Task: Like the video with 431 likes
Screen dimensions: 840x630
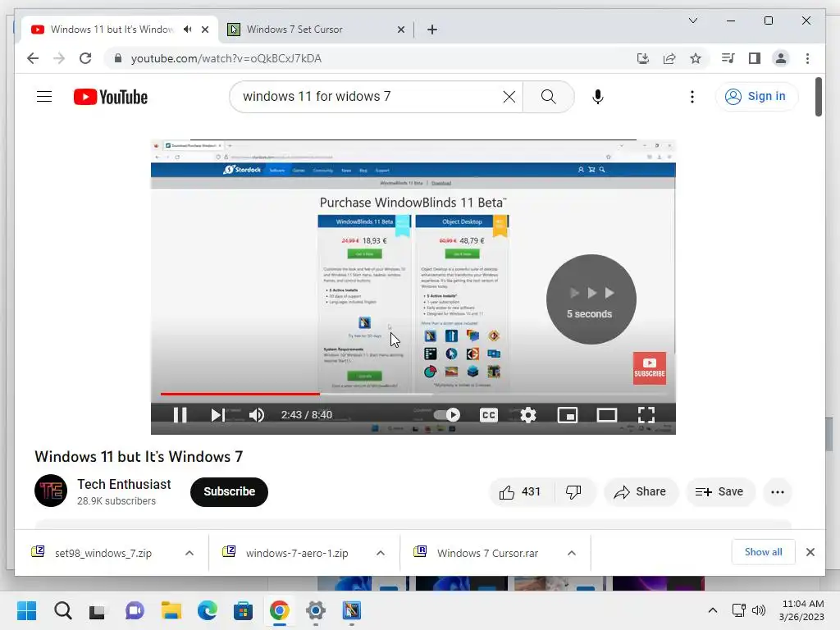Action: tap(520, 492)
